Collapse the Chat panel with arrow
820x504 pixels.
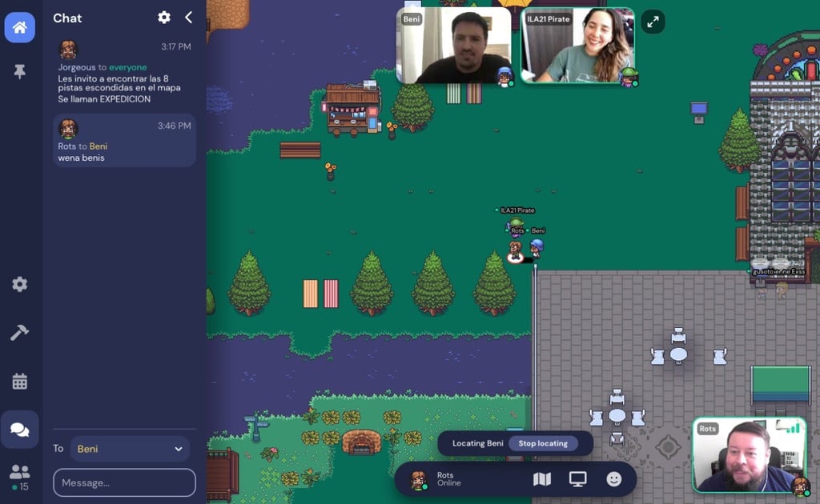tap(188, 18)
